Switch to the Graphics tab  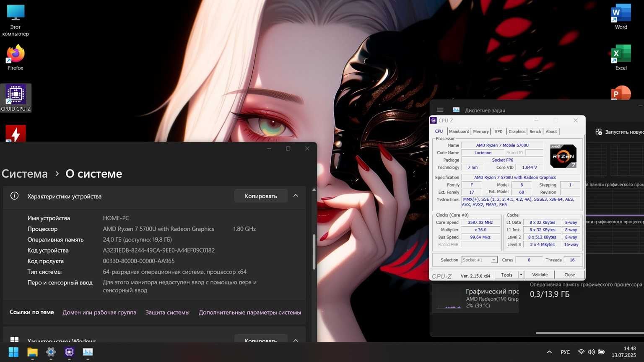(x=517, y=132)
